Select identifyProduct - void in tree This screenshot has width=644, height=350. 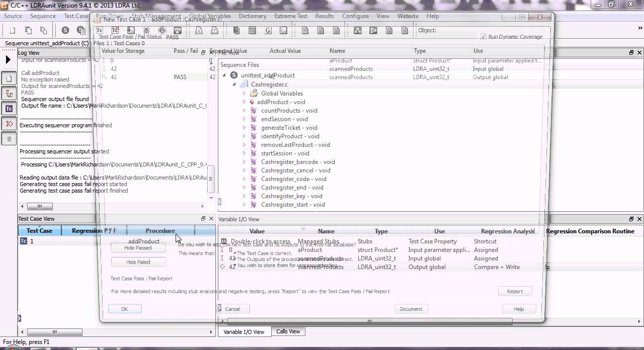pos(290,136)
